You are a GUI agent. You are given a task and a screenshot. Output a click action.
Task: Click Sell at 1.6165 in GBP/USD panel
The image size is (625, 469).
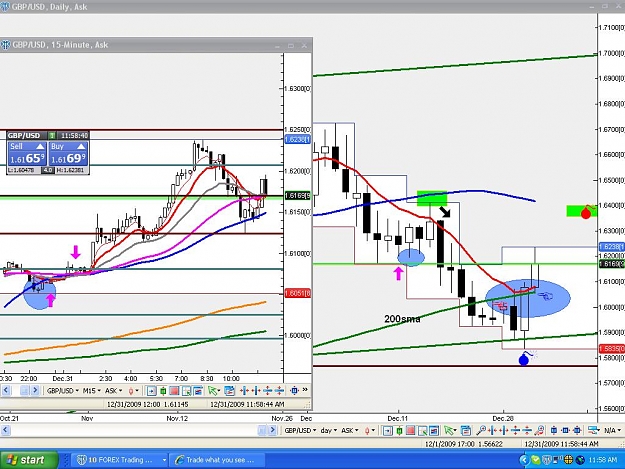[x=27, y=153]
